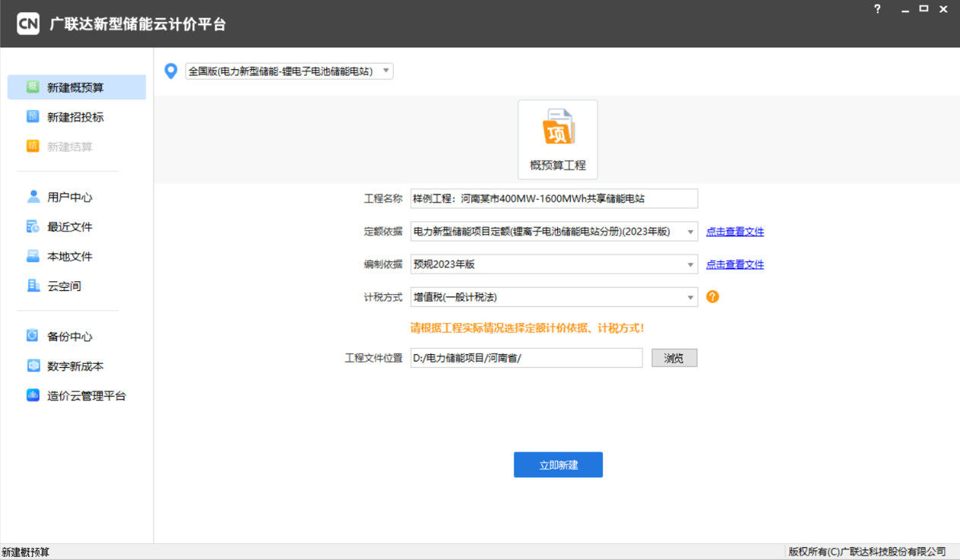Click the 云空间 icon
Screen dimensions: 960x560
[33, 286]
